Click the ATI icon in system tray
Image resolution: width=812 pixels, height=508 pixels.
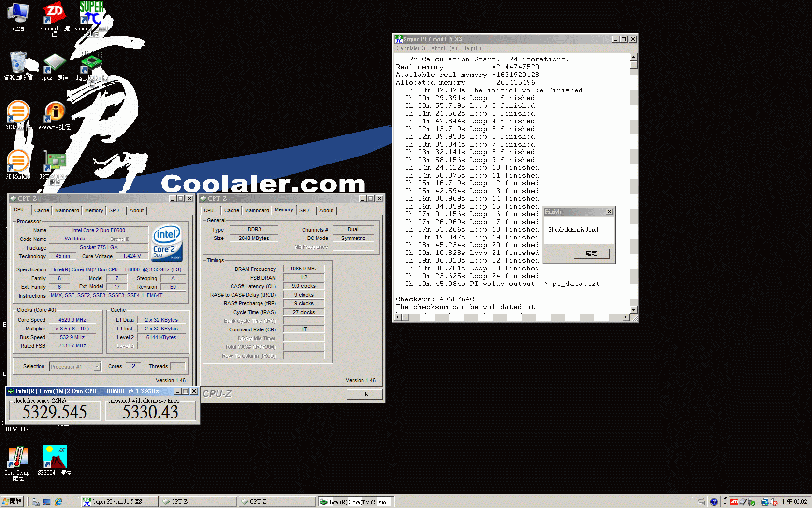734,502
